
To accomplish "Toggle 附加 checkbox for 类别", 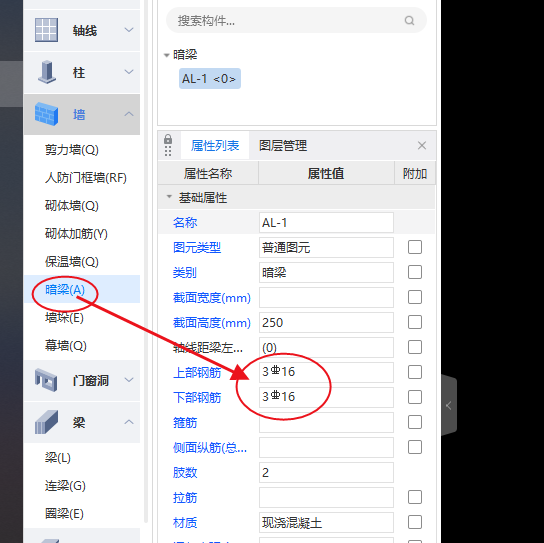I will pyautogui.click(x=415, y=272).
